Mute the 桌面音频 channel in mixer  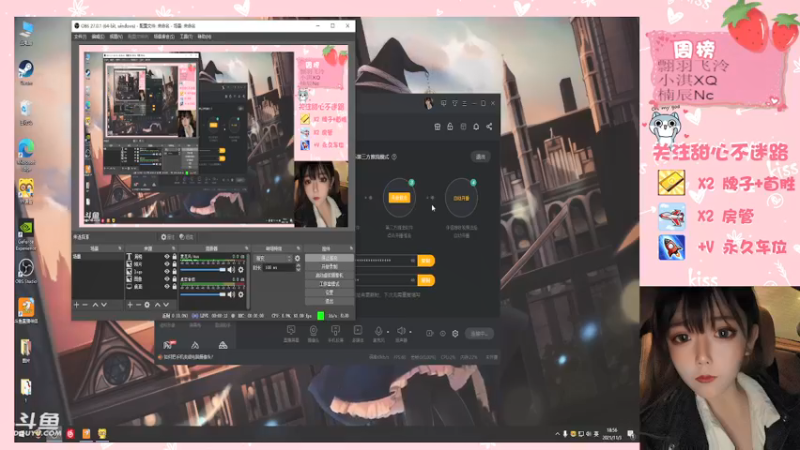point(231,294)
